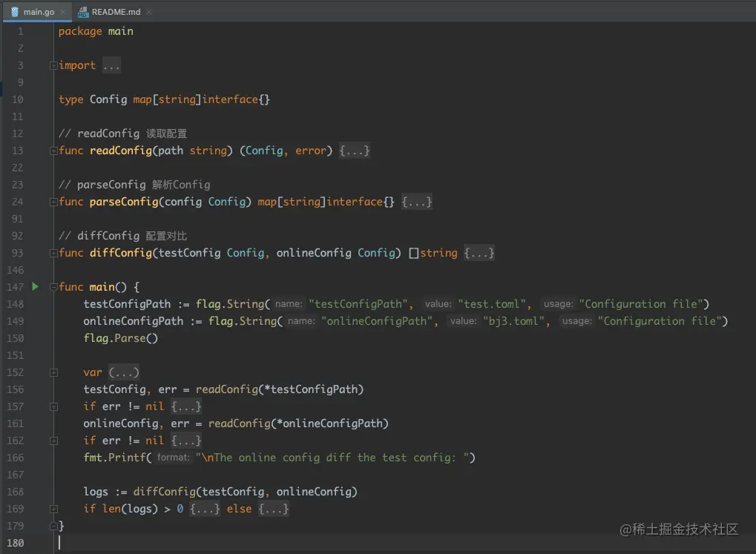This screenshot has width=756, height=554.
Task: Click 'readConfig(*onlineConfigPath)' call on line 161
Action: 298,423
